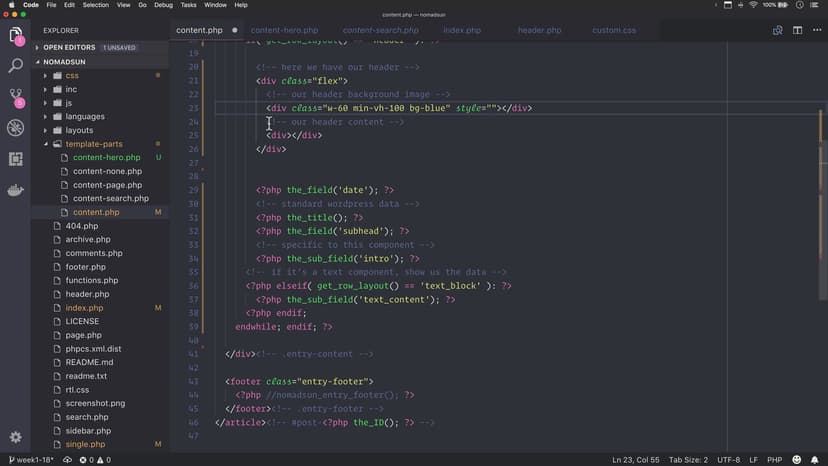The width and height of the screenshot is (828, 466).
Task: Open the Docker panel icon
Action: click(16, 190)
